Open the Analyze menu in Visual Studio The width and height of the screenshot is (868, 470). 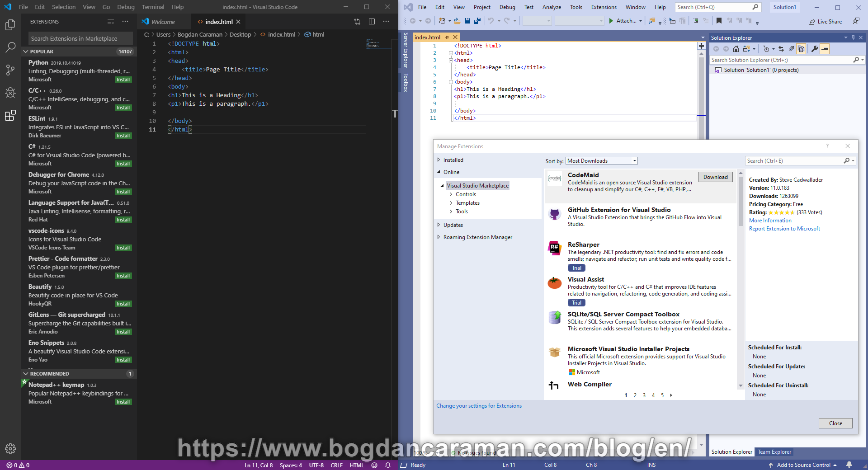coord(552,7)
